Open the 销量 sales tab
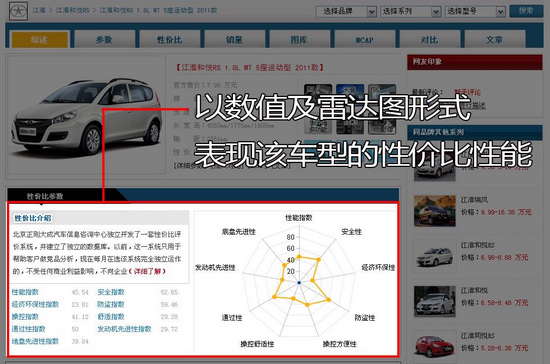This screenshot has height=364, width=550. coord(234,39)
